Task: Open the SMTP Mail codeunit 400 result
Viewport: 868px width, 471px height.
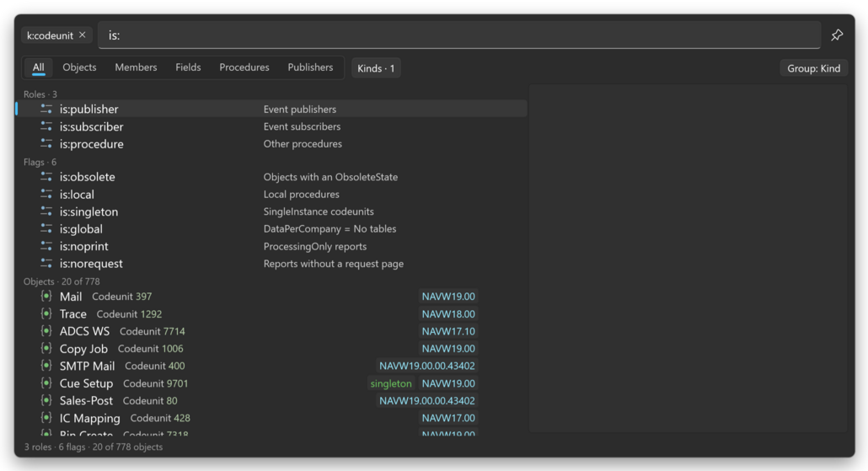Action: [x=272, y=366]
